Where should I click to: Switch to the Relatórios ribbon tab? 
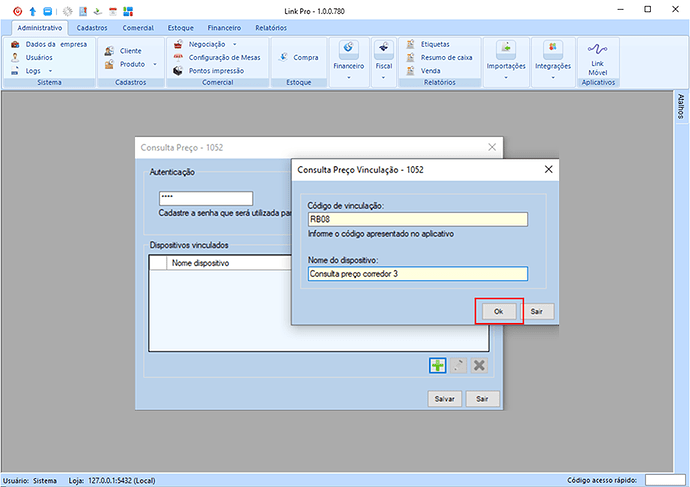pyautogui.click(x=271, y=28)
